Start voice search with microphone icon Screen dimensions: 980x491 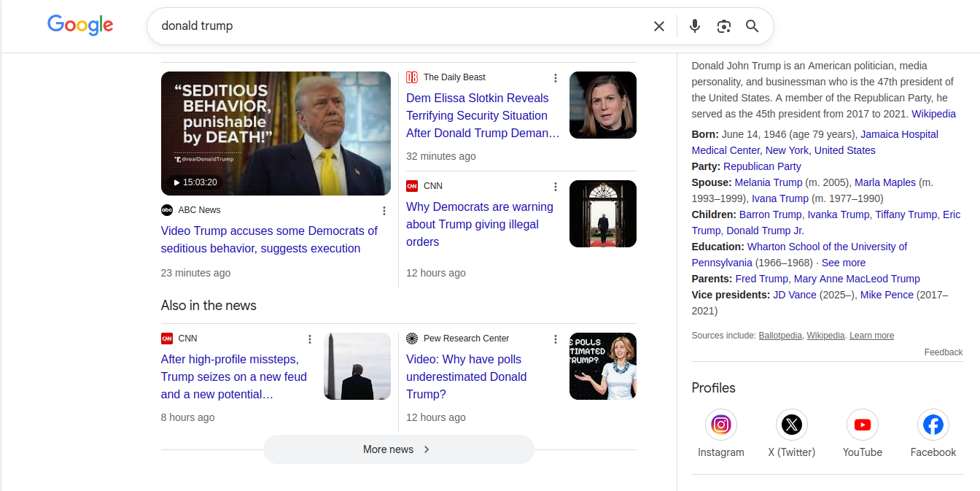coord(694,26)
